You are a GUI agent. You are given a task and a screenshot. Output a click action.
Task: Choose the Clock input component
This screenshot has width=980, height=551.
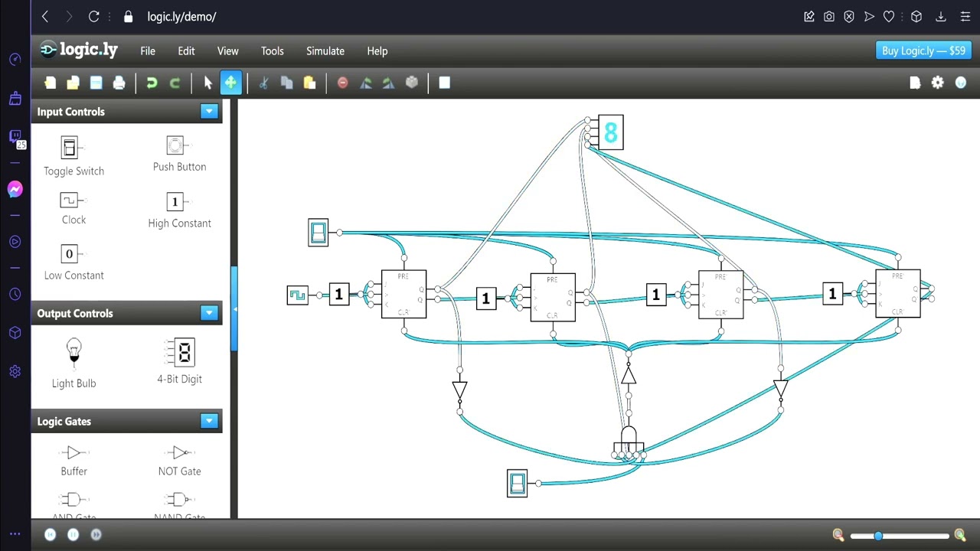click(73, 209)
